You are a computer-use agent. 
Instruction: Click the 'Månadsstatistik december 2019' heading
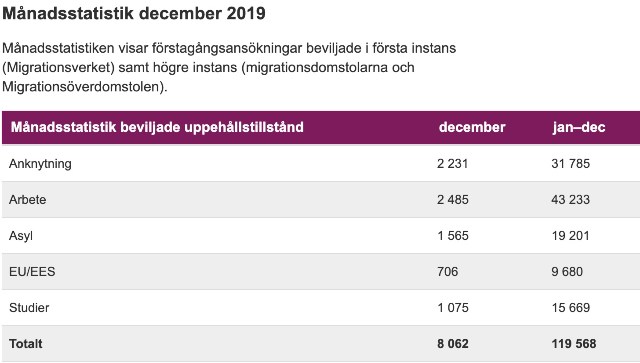134,13
